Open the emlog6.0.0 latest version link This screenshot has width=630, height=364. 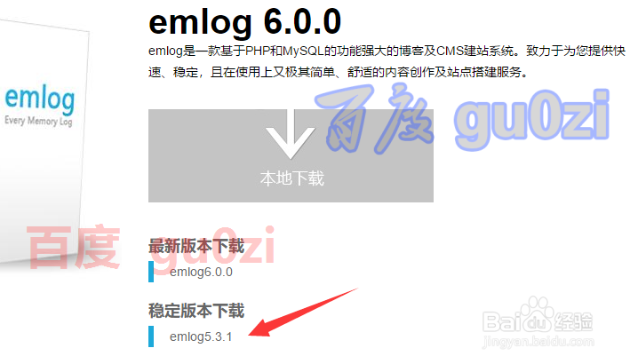(x=201, y=272)
